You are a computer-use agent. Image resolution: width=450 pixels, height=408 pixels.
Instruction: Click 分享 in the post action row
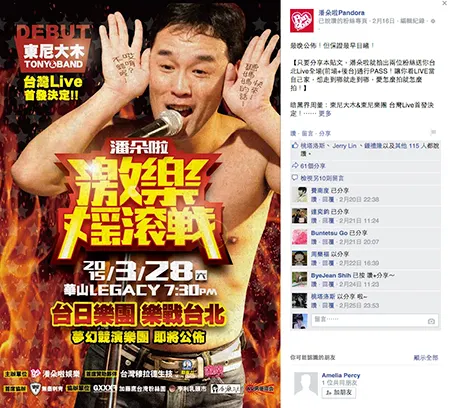tap(325, 133)
